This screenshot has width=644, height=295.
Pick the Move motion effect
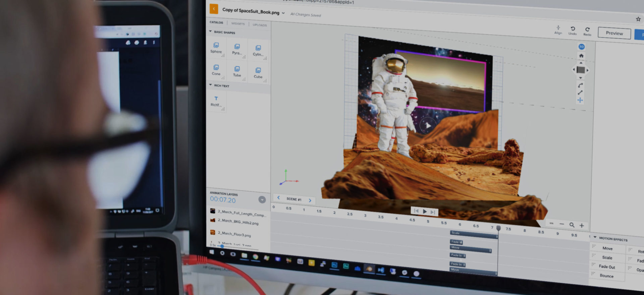click(607, 248)
